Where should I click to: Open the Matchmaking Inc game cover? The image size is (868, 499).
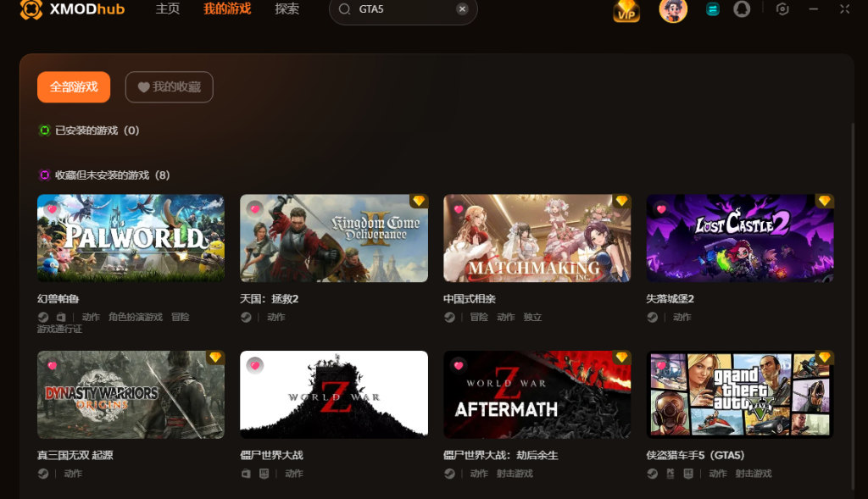click(x=537, y=238)
